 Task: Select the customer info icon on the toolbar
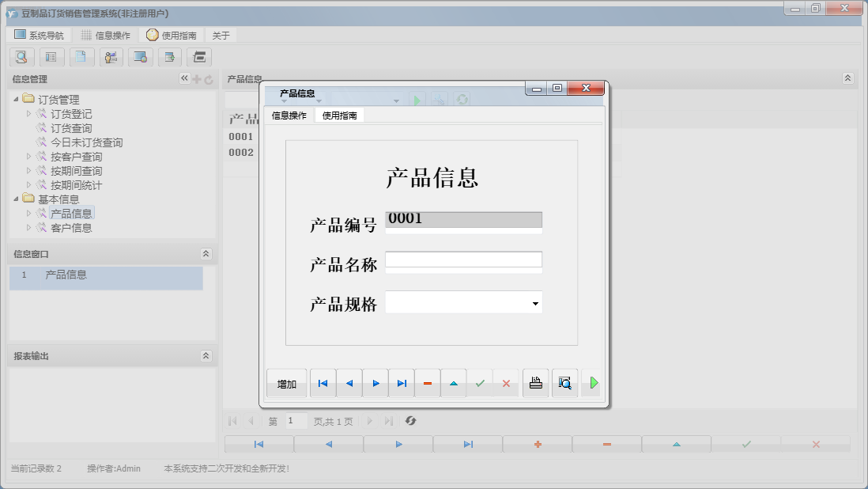coord(111,57)
